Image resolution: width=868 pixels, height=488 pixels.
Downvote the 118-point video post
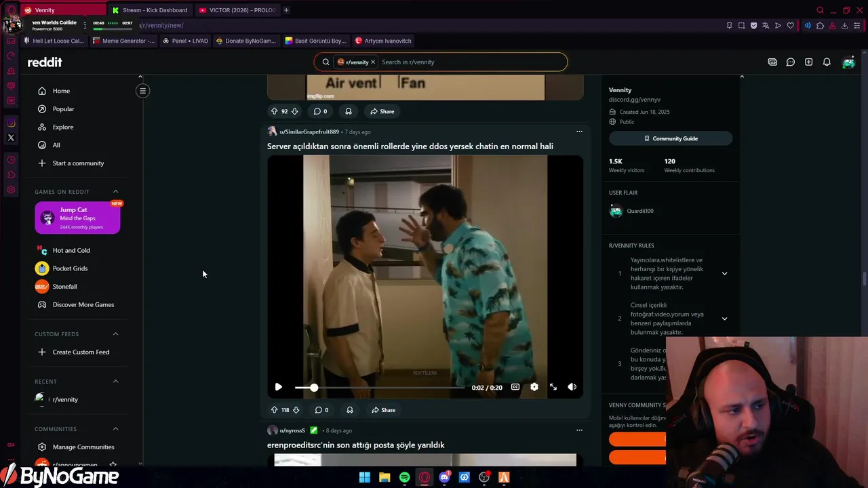click(296, 410)
